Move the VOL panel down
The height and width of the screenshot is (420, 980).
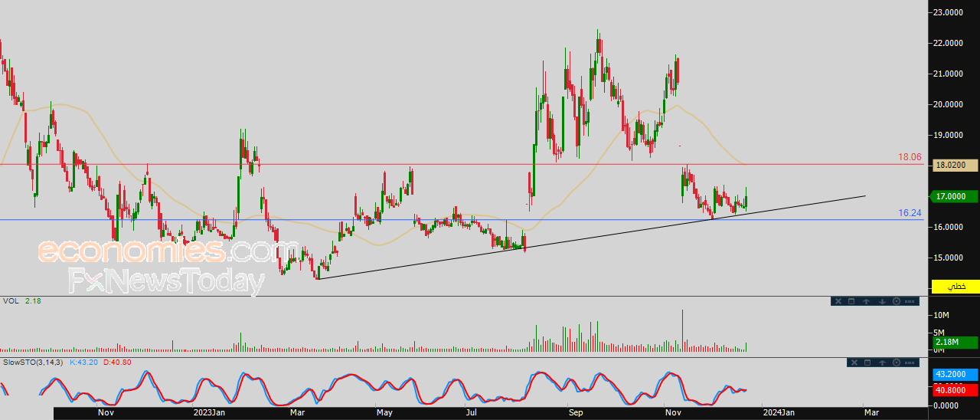[881, 301]
